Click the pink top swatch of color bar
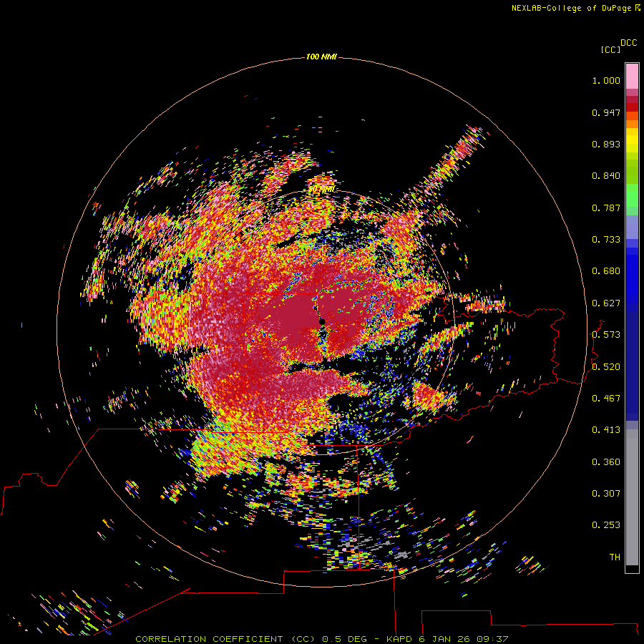 click(x=632, y=77)
